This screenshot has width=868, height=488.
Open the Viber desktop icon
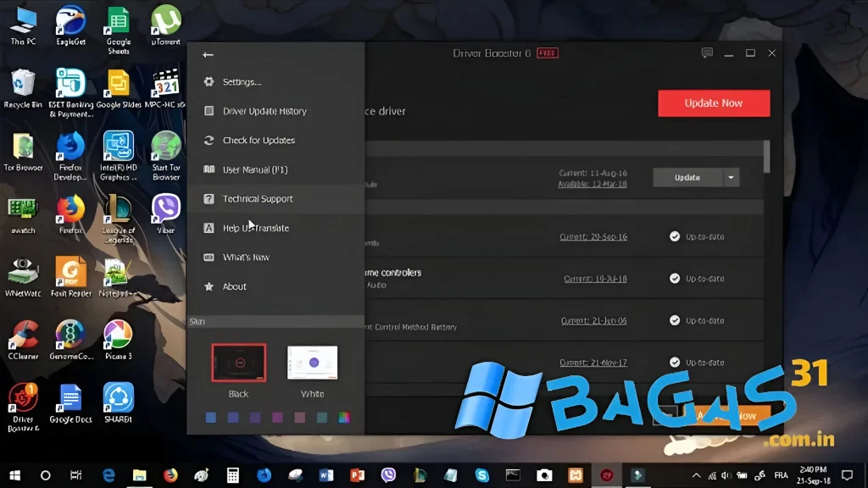[x=166, y=215]
